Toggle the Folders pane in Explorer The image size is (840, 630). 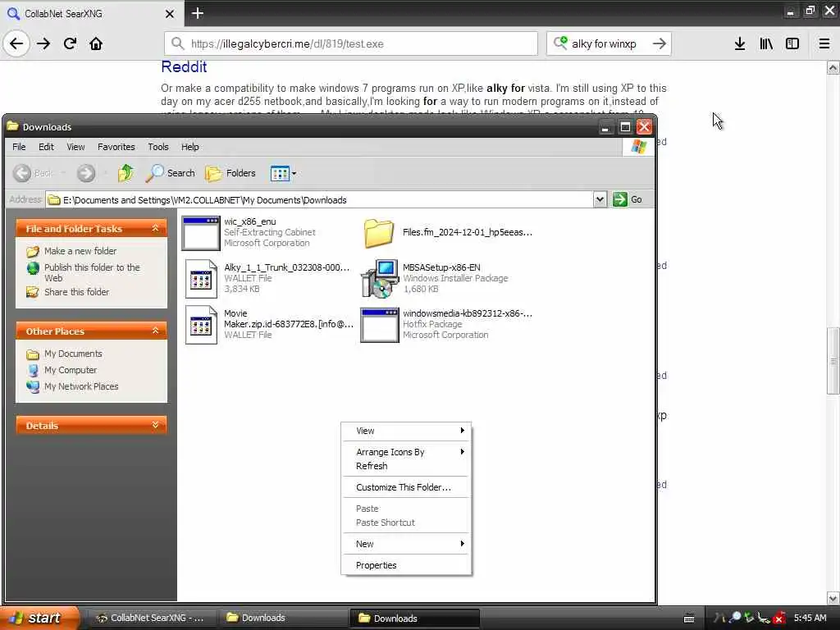pos(231,173)
